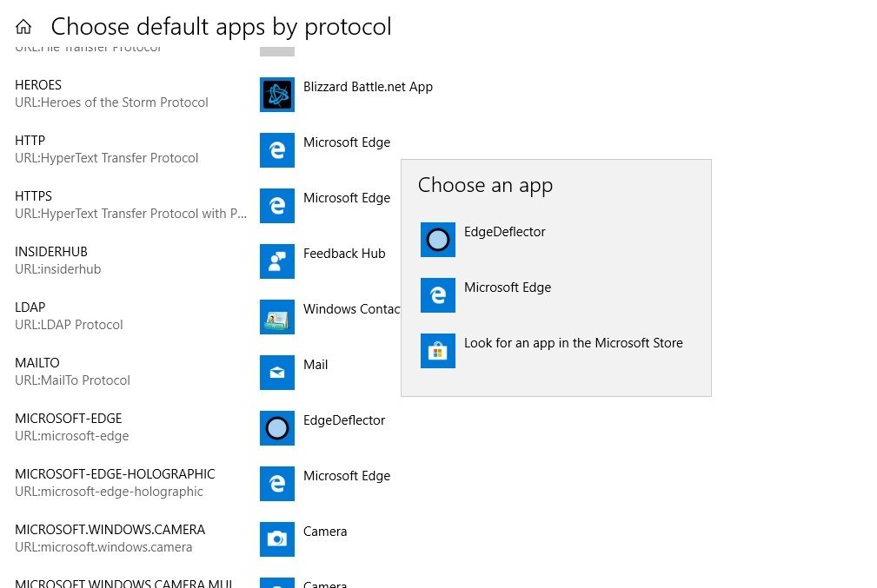Viewport: 877px width, 588px height.
Task: Select the MAILTO protocol name
Action: pos(37,363)
